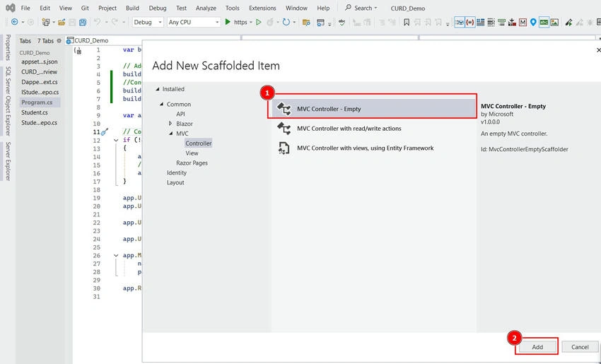Click outlined Start Without Debugging play icon

coord(259,22)
